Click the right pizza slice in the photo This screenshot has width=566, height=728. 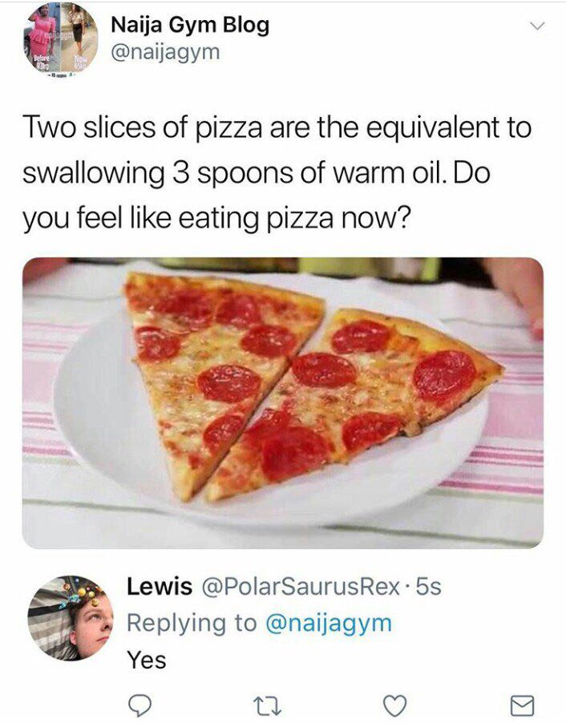(x=353, y=399)
